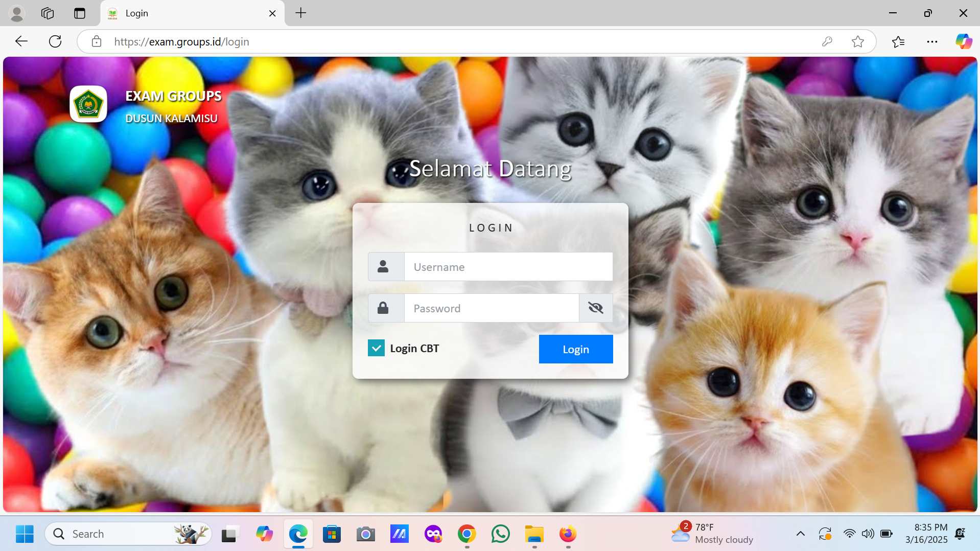The image size is (980, 551).
Task: Focus the Password input field
Action: pos(491,308)
